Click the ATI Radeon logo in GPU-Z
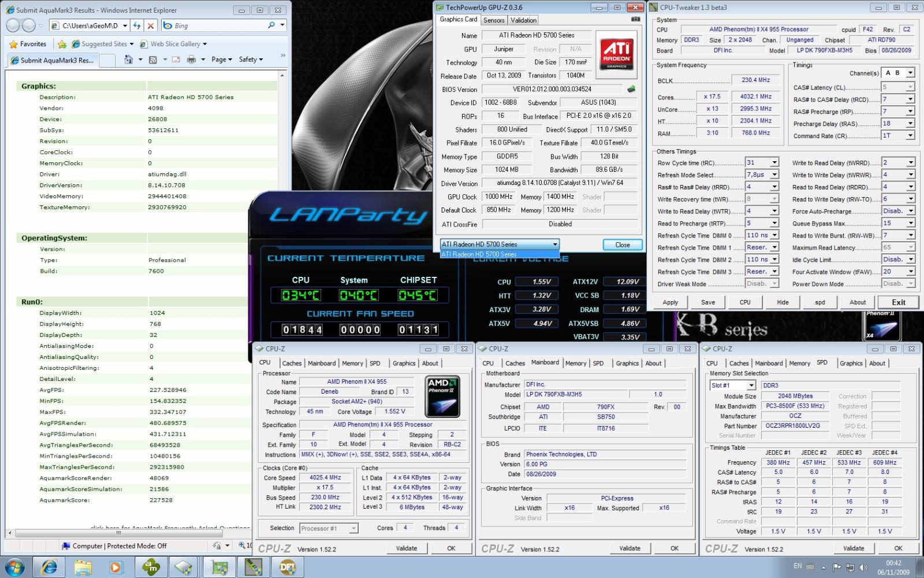 (x=616, y=53)
